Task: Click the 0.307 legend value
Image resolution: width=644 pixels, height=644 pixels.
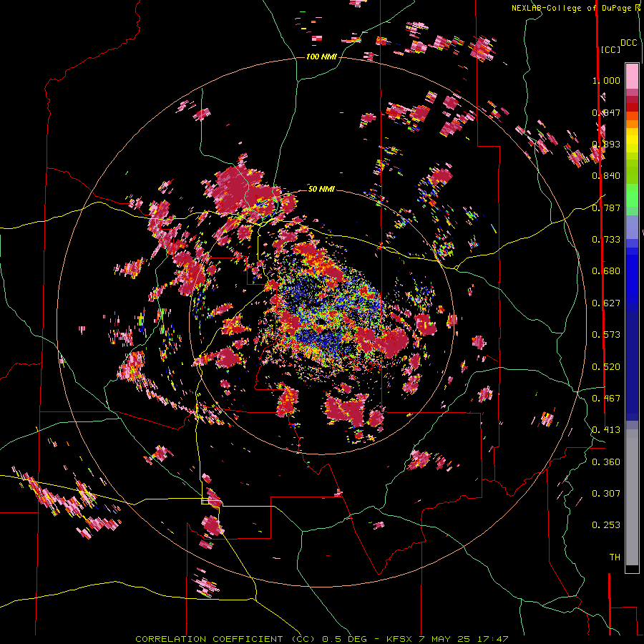Action: coord(606,494)
